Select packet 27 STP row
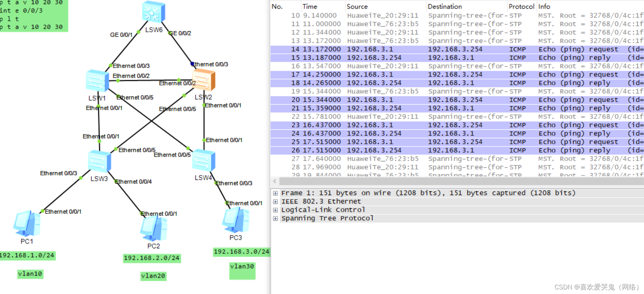Viewport: 644px width, 294px height. click(457, 159)
